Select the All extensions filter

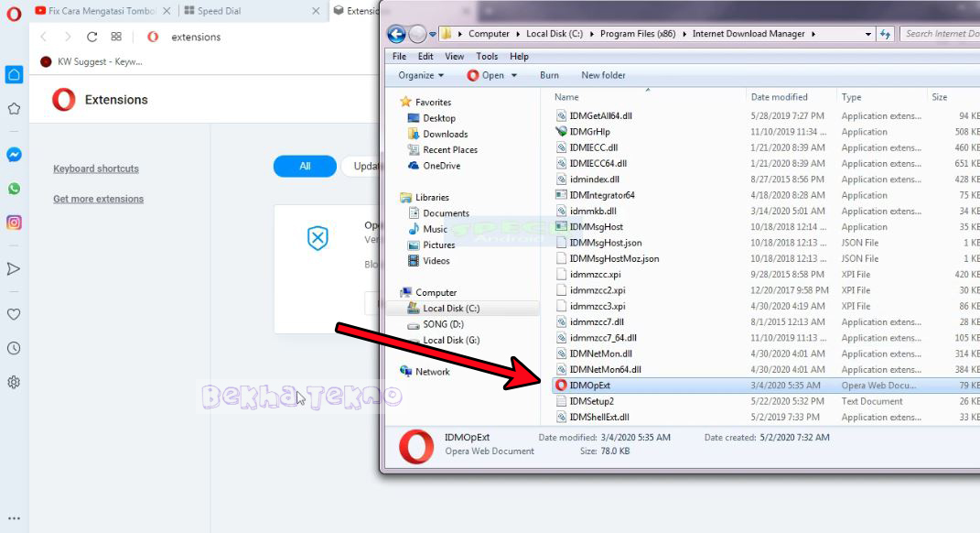click(x=305, y=166)
